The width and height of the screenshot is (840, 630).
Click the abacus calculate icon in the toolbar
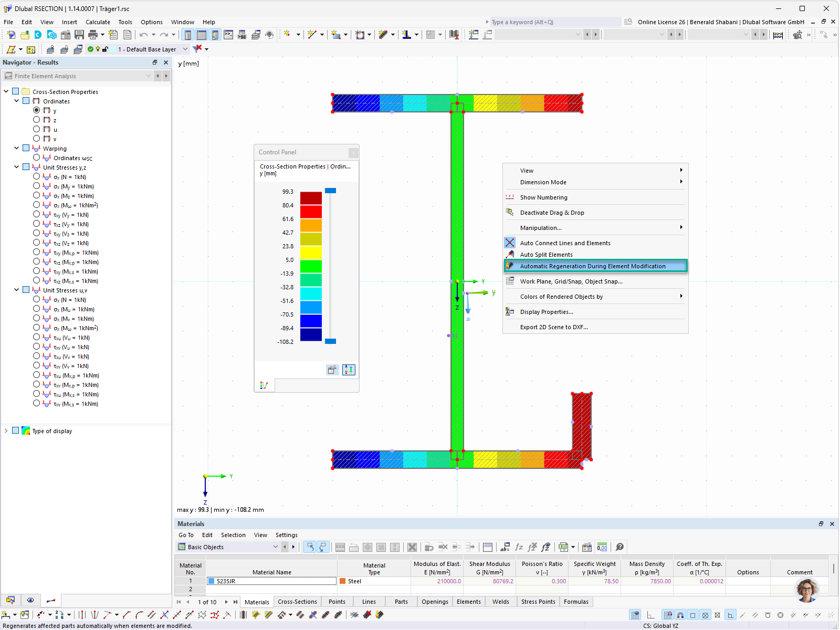click(778, 35)
